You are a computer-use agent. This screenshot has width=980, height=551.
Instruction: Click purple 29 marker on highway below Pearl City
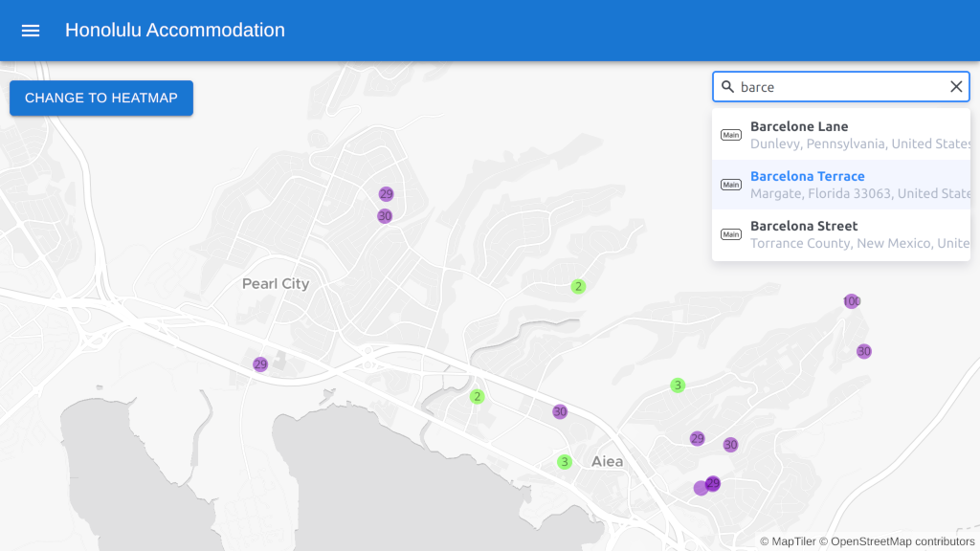point(260,364)
